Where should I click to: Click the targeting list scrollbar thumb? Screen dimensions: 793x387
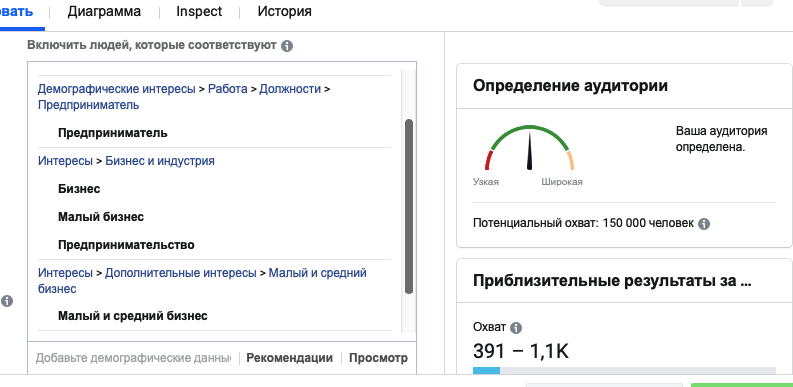click(409, 206)
